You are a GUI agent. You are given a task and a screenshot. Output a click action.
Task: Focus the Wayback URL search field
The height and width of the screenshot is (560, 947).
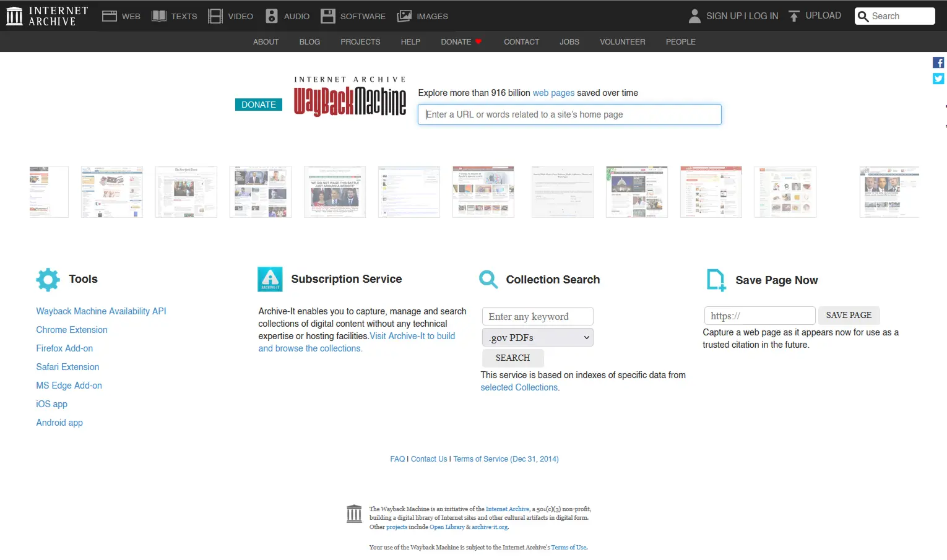(569, 114)
